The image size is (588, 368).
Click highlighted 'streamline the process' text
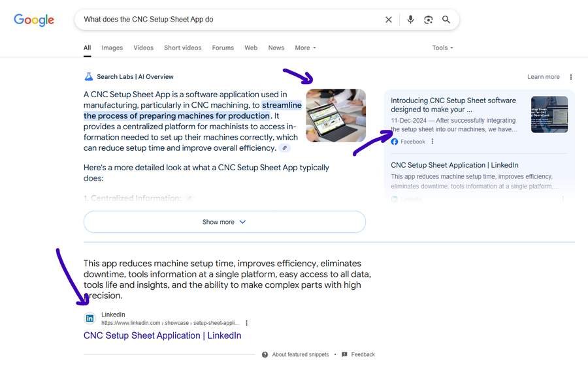point(192,110)
